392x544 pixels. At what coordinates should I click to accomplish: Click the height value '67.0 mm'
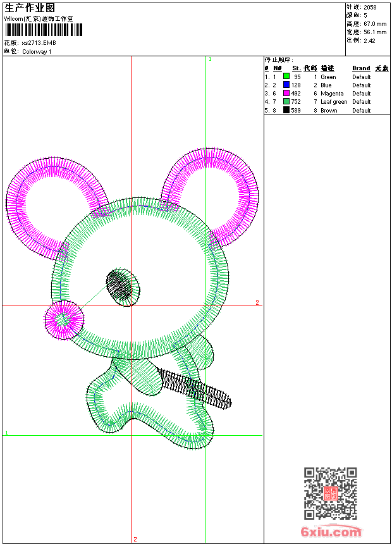coord(375,24)
